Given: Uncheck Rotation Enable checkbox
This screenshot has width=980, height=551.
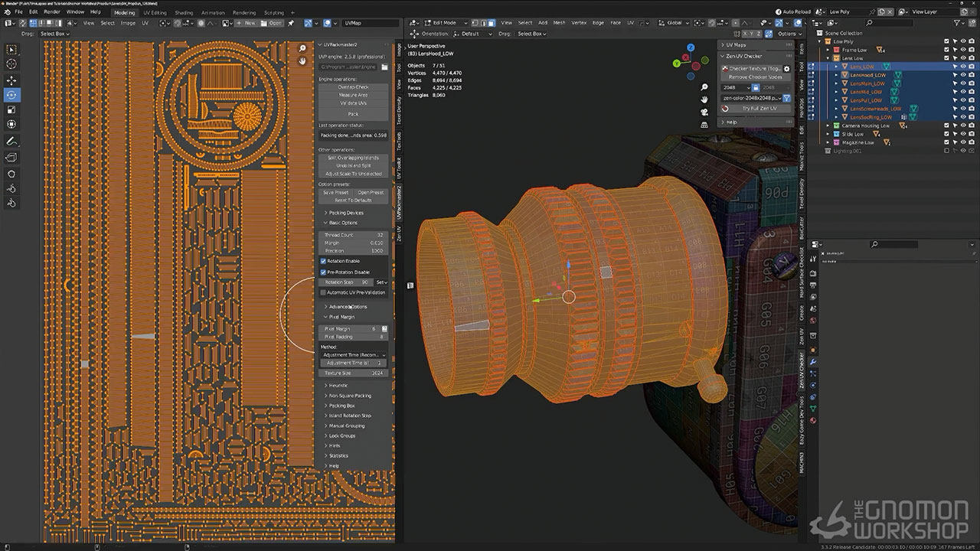Looking at the screenshot, I should coord(323,261).
